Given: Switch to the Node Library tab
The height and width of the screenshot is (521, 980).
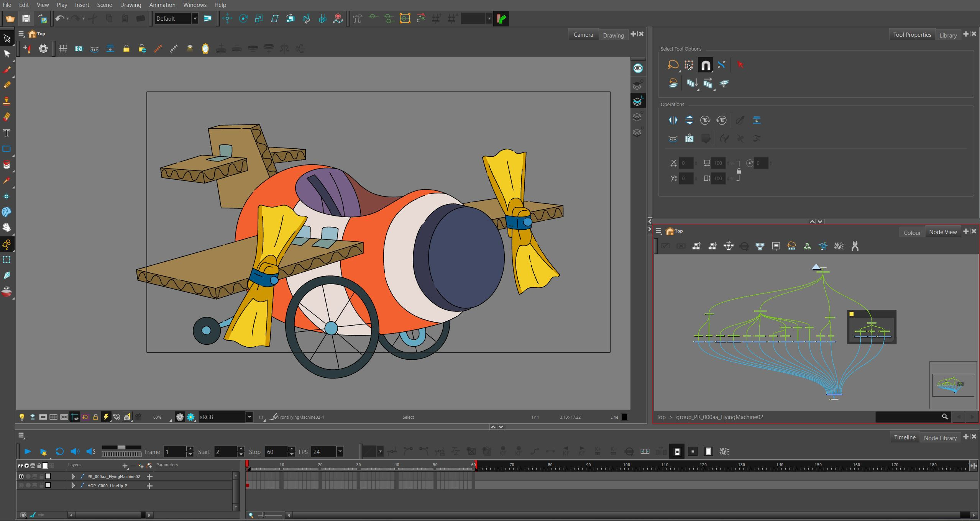Looking at the screenshot, I should pyautogui.click(x=940, y=438).
